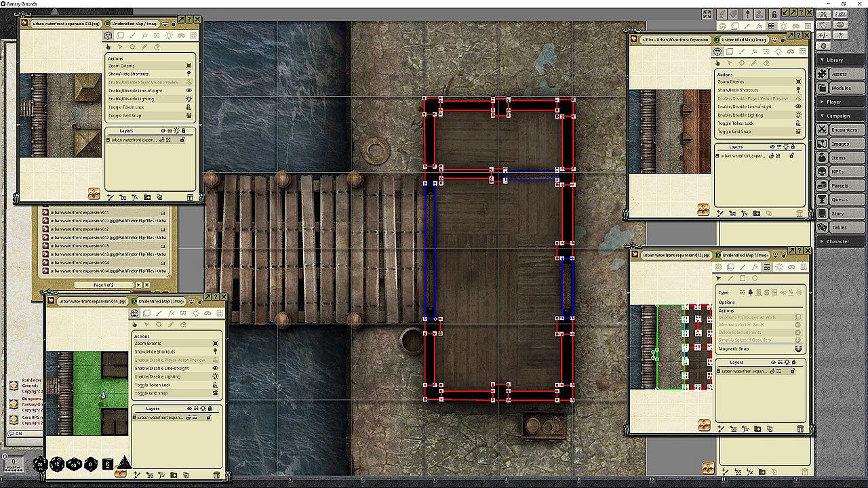Expand the Character sidebar section

click(x=840, y=241)
